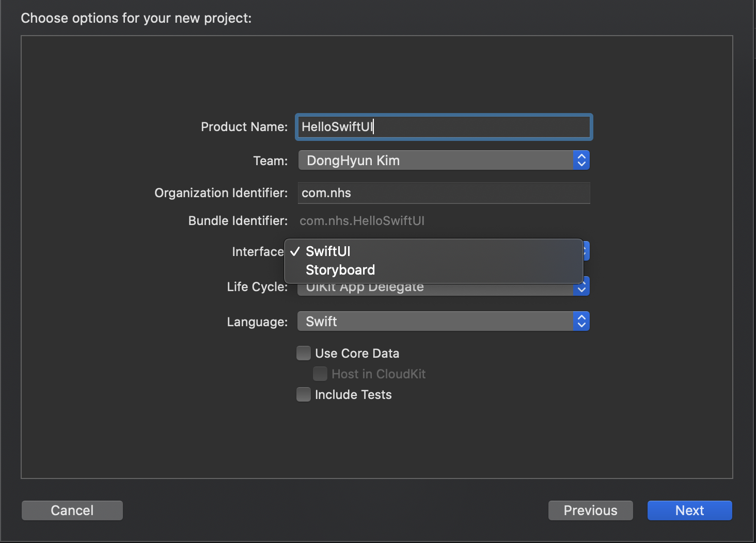Go back with the Previous button
The image size is (756, 543).
pyautogui.click(x=590, y=510)
